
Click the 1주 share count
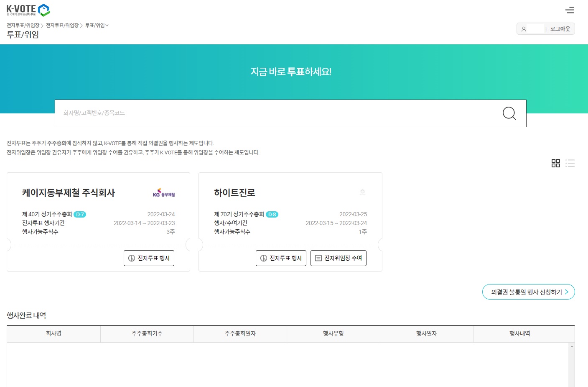pyautogui.click(x=363, y=232)
